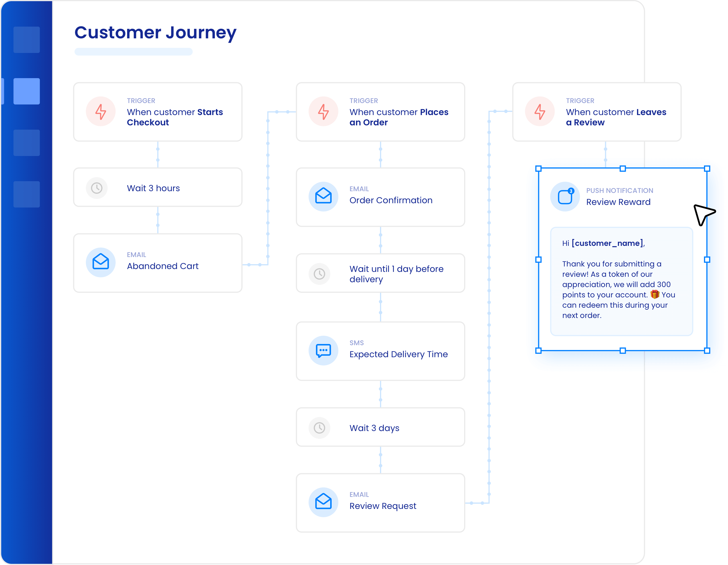Select the highlighted active sidebar item

pyautogui.click(x=27, y=91)
